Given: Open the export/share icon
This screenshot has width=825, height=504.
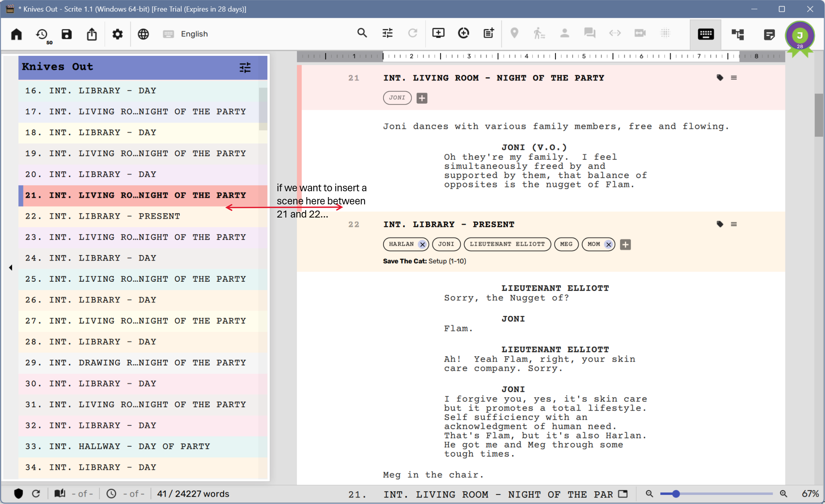Looking at the screenshot, I should [92, 34].
